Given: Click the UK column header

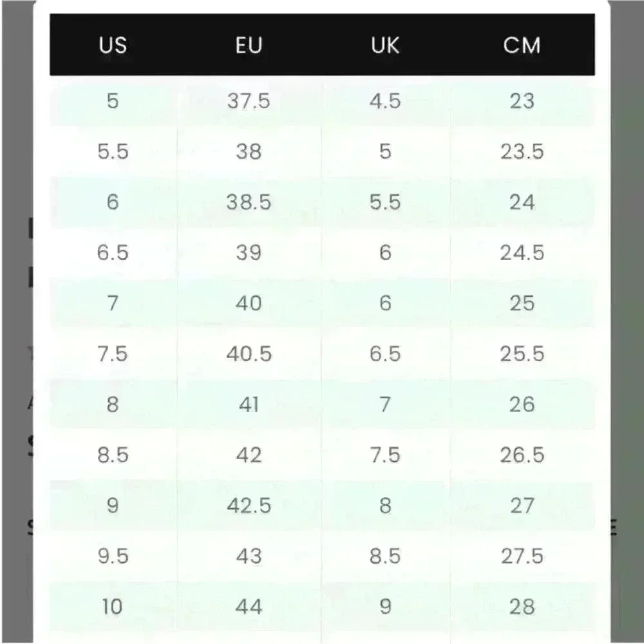Looking at the screenshot, I should pos(385,45).
